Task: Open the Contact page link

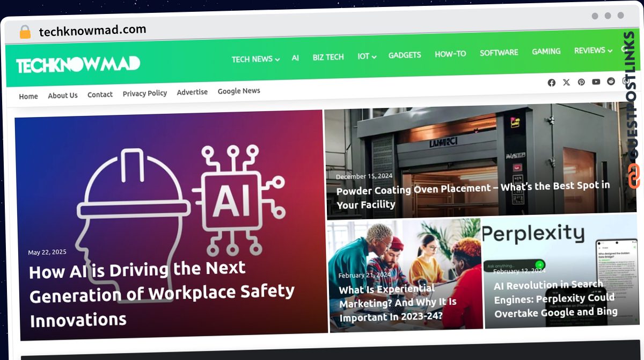Action: (x=100, y=94)
